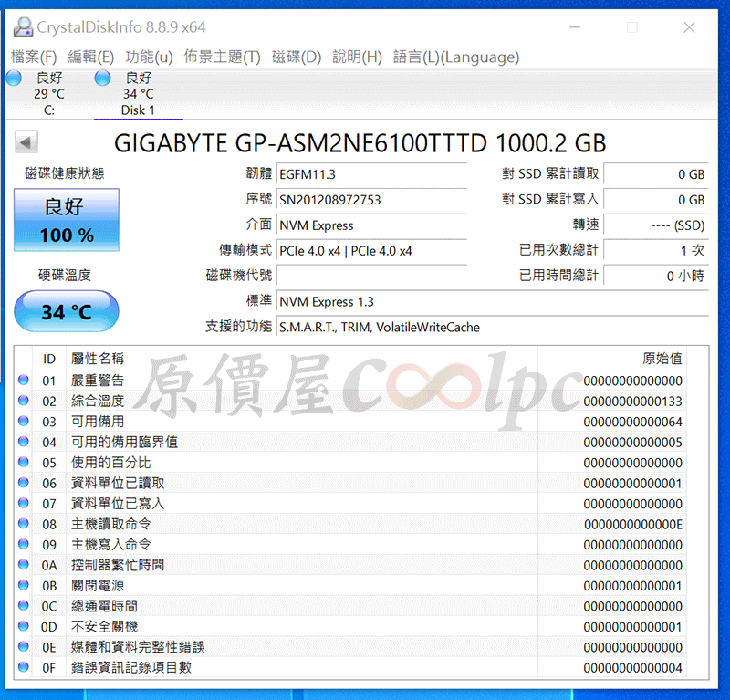This screenshot has height=700, width=730.
Task: Close the CrystalDiskInfo window
Action: point(690,27)
